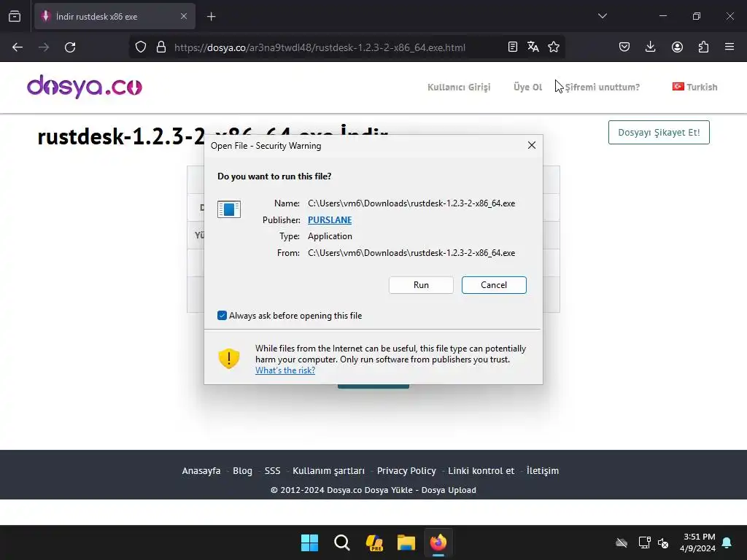The height and width of the screenshot is (560, 747).
Task: Toggle reader view icon in address bar
Action: pyautogui.click(x=513, y=47)
